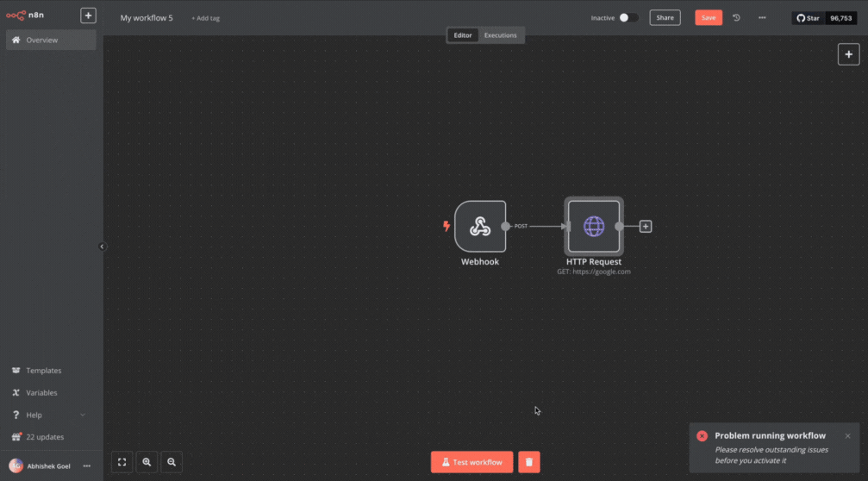Image resolution: width=868 pixels, height=481 pixels.
Task: Click the My workflow 5 name field
Action: tap(147, 17)
